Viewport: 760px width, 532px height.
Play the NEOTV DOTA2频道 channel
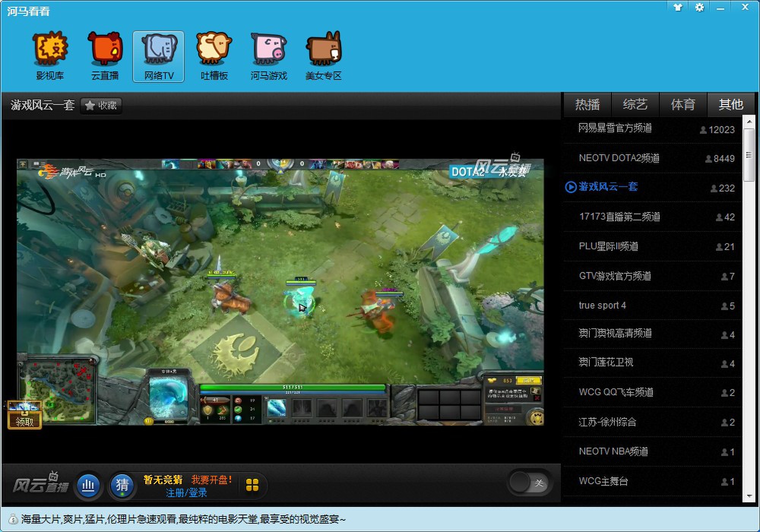click(x=619, y=158)
